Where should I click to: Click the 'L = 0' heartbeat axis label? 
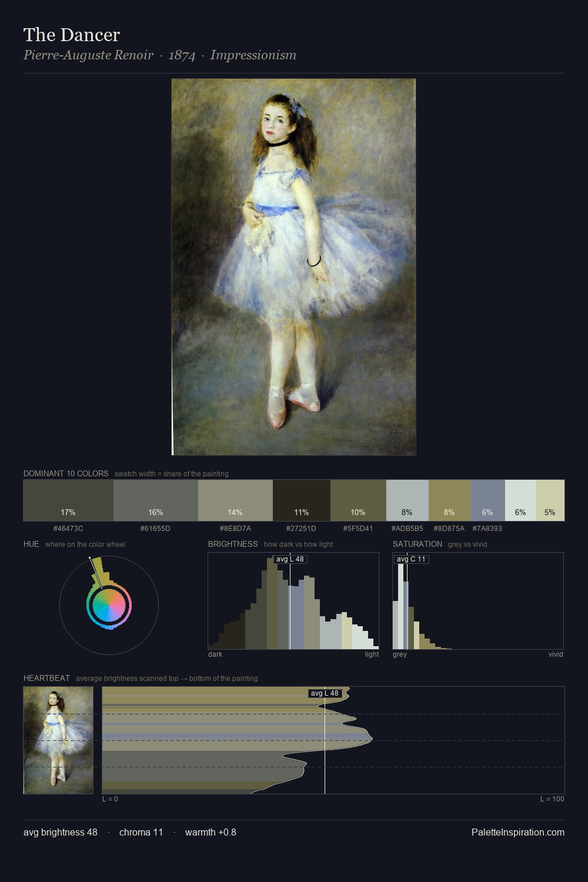click(110, 799)
